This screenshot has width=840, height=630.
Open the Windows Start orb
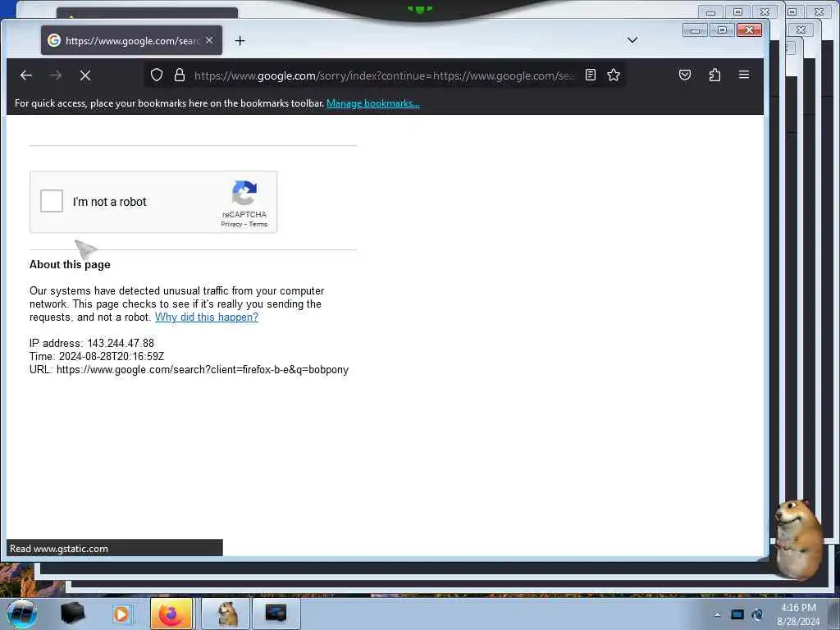[22, 614]
